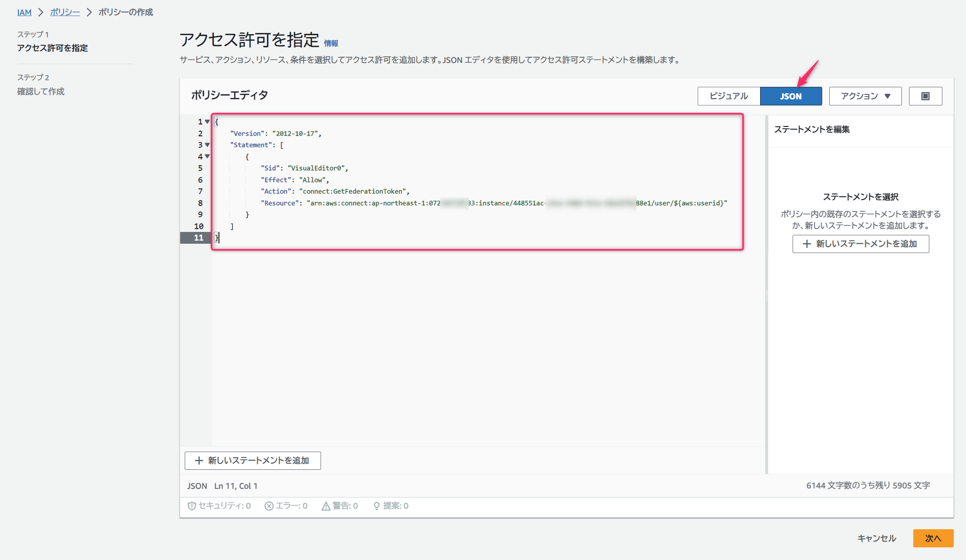Go to ポリシー breadcrumb link
966x560 pixels.
coord(65,12)
